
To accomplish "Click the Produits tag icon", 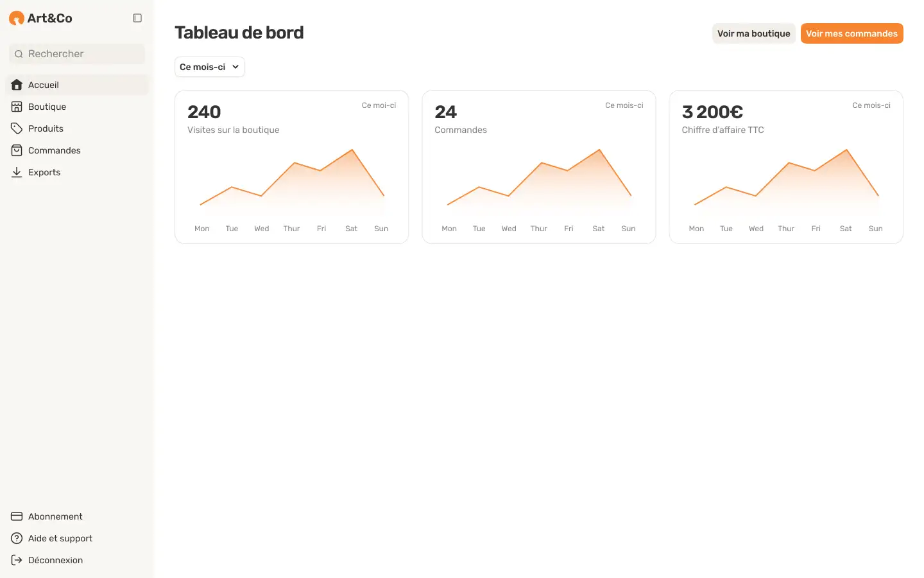I will coord(17,128).
